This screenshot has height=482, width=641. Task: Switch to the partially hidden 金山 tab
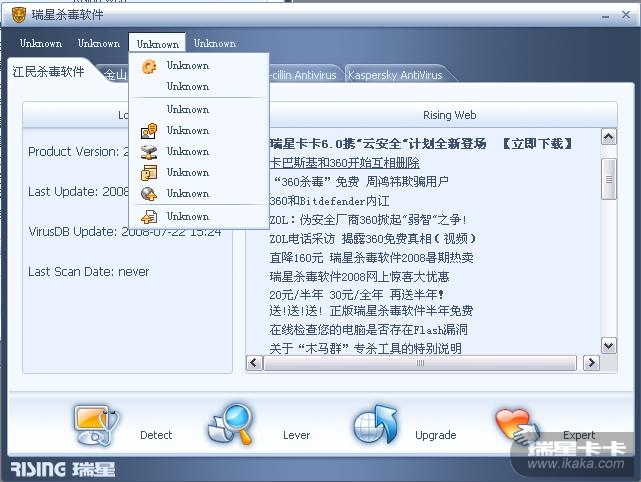(116, 75)
